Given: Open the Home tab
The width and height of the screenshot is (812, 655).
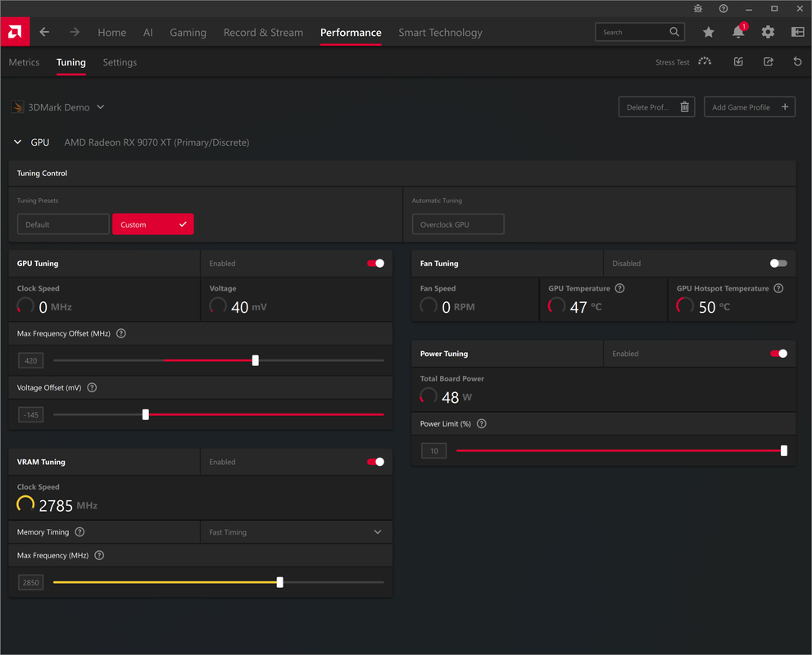Looking at the screenshot, I should [112, 33].
